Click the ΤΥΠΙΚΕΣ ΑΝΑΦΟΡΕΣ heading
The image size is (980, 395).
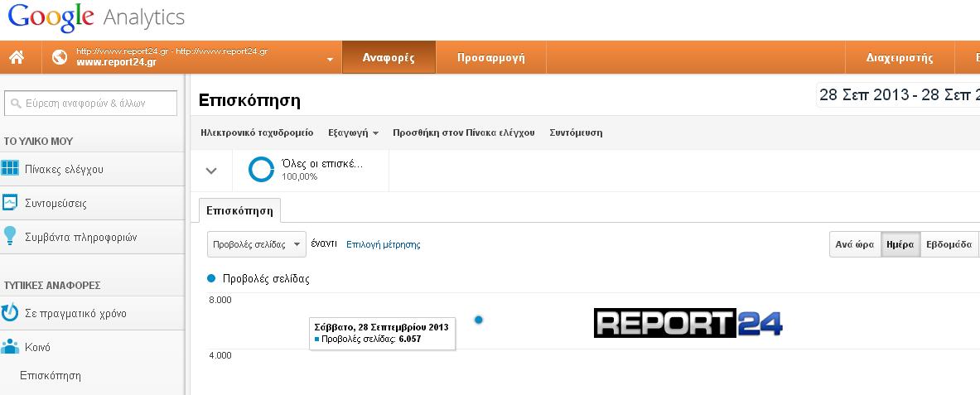click(x=52, y=286)
